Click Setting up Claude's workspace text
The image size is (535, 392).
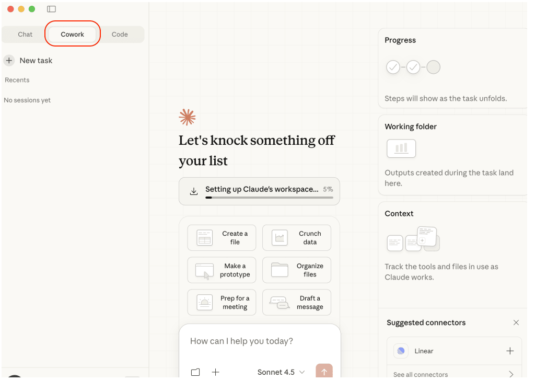(262, 189)
